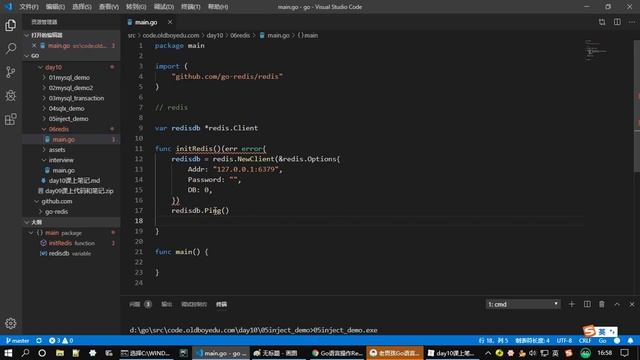The height and width of the screenshot is (360, 640).
Task: Expand the go-redis folder
Action: [x=71, y=211]
